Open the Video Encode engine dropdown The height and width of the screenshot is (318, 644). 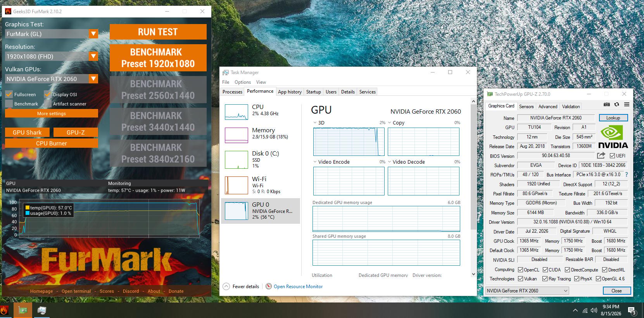coord(315,162)
